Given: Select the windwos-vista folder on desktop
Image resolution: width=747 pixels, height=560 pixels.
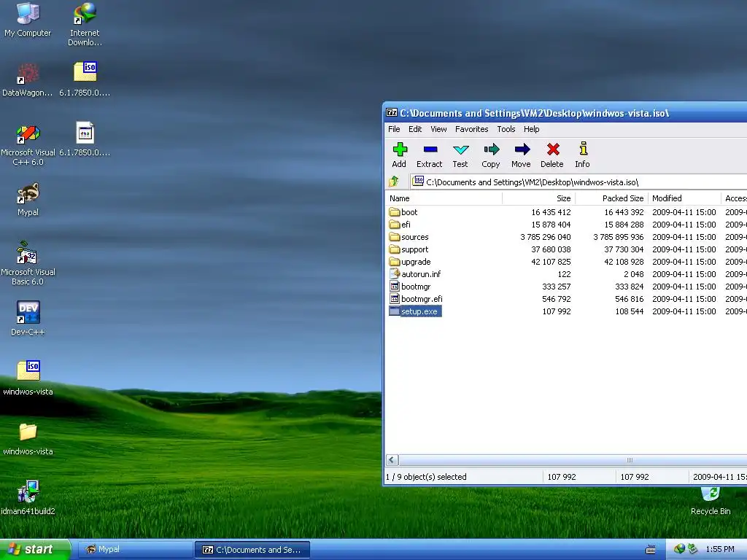Looking at the screenshot, I should pos(28,438).
